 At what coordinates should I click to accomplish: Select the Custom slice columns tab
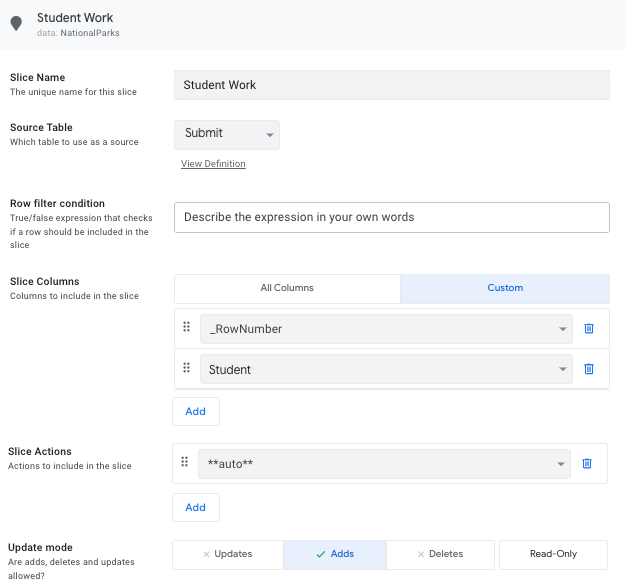[505, 288]
